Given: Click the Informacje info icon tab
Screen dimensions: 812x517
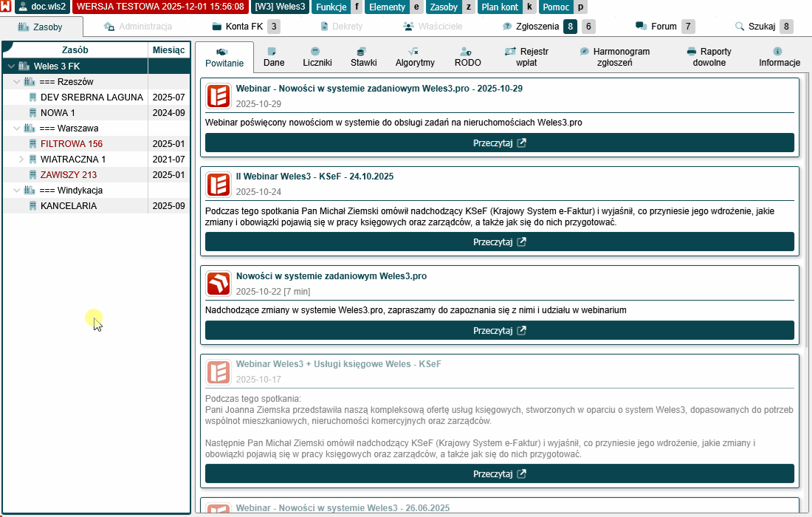Looking at the screenshot, I should tap(779, 57).
